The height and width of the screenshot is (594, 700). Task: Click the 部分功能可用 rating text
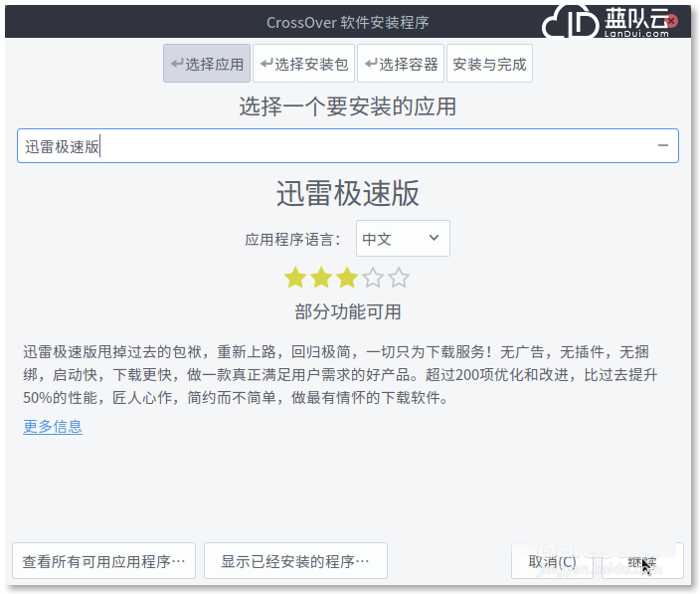pos(348,311)
